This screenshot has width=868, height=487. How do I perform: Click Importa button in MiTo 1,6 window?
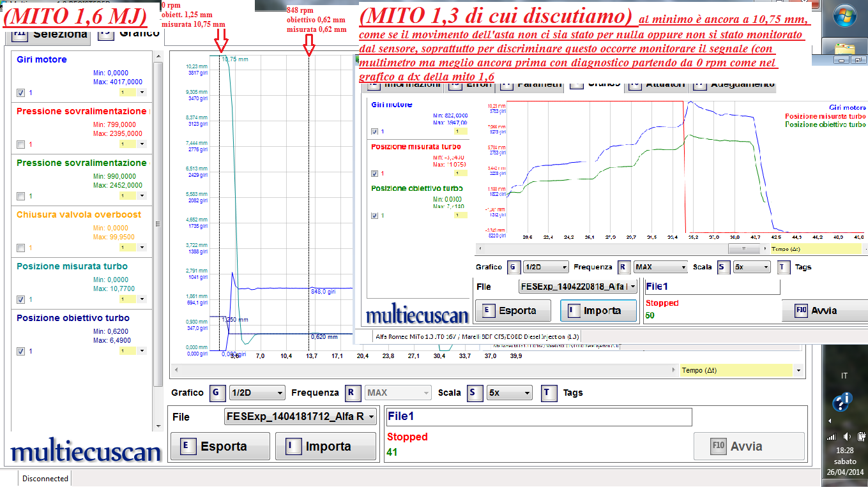click(326, 446)
